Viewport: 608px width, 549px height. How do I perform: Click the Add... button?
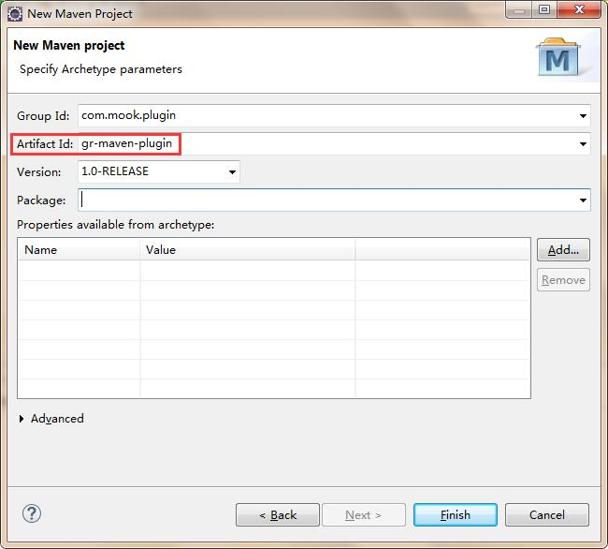(x=563, y=250)
